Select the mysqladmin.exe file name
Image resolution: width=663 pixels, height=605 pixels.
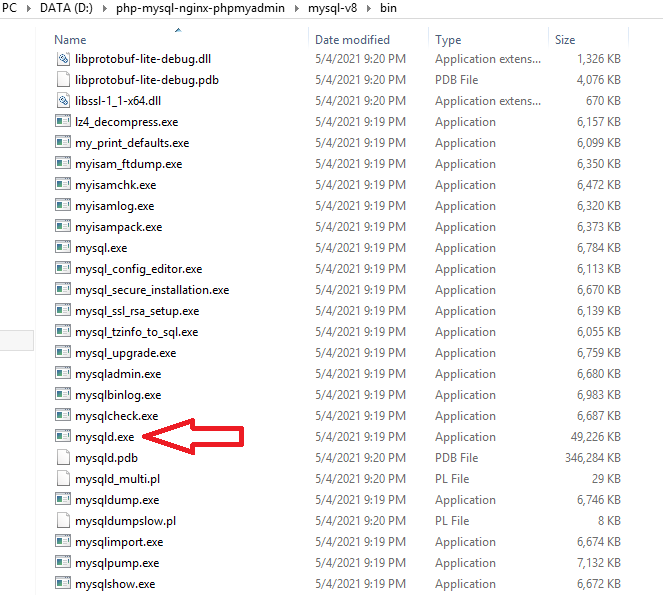tap(118, 374)
